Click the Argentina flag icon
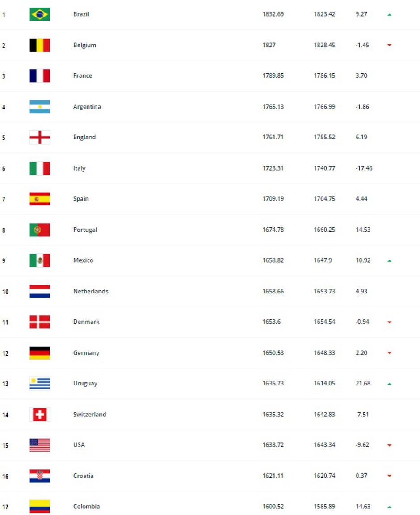The height and width of the screenshot is (515, 420). tap(40, 107)
